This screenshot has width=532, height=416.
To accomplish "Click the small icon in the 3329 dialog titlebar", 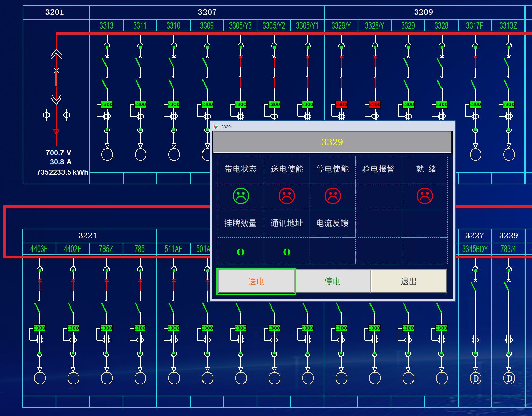I will pyautogui.click(x=216, y=126).
